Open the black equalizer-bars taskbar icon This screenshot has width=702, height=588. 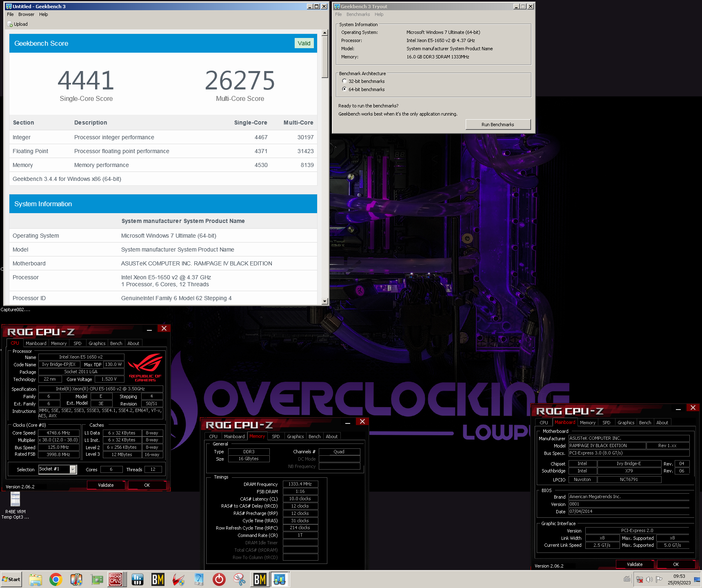tap(138, 579)
